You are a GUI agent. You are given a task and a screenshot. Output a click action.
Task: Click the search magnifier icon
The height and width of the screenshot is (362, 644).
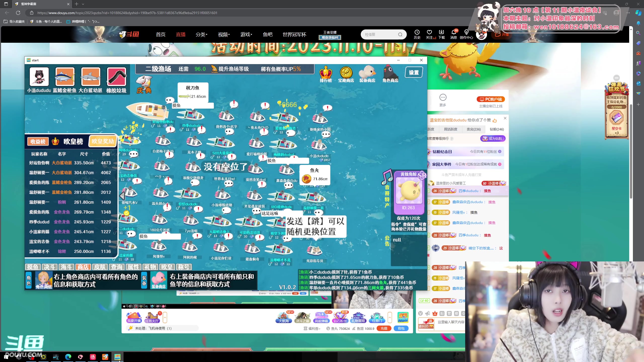pos(400,34)
